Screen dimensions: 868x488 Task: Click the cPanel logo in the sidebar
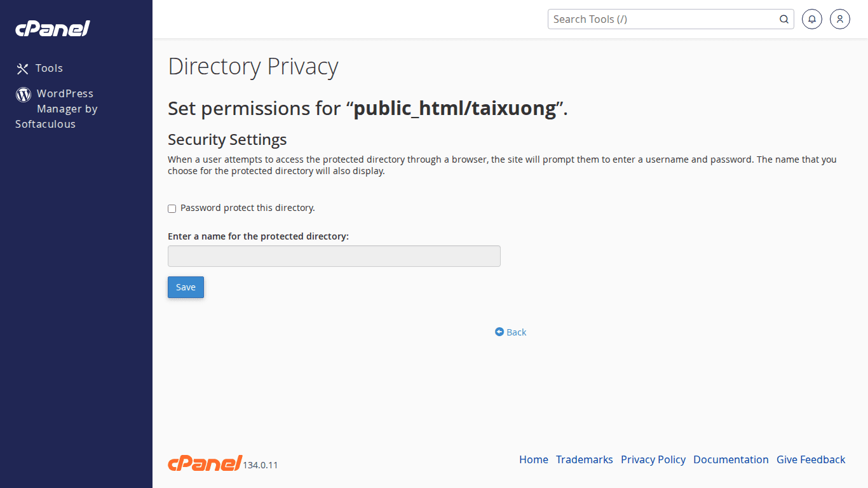coord(53,29)
